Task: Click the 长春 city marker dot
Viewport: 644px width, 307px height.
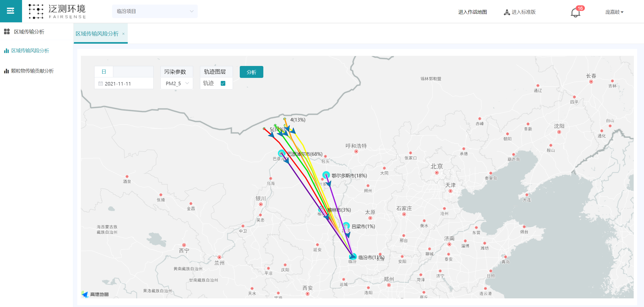Action: point(591,82)
